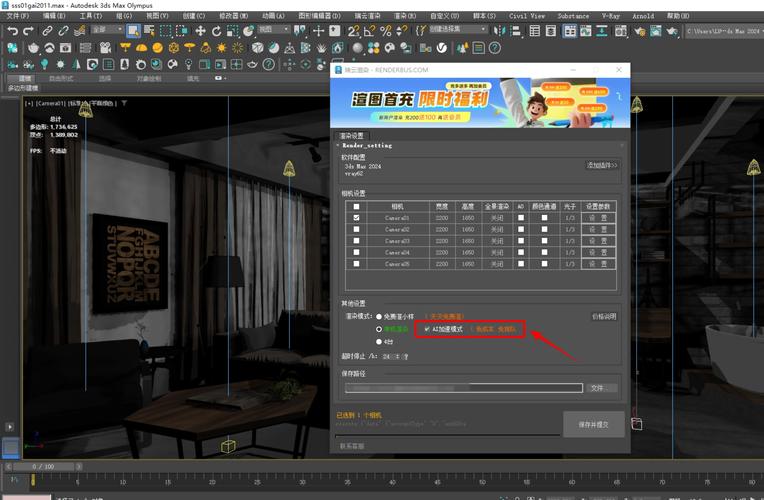
Task: Toggle the Angle Snap icon
Action: pyautogui.click(x=369, y=31)
